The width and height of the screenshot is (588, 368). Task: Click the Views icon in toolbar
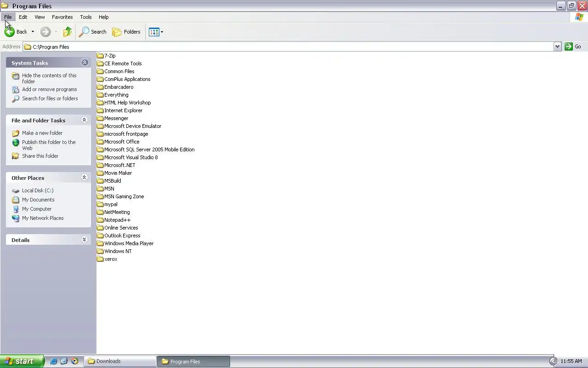click(x=154, y=32)
